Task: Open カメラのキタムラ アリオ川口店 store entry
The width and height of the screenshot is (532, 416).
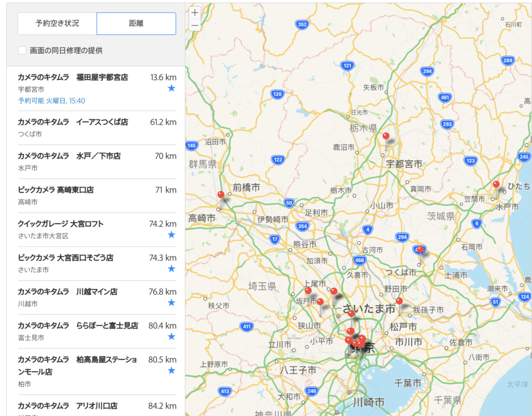Action: pos(97,406)
